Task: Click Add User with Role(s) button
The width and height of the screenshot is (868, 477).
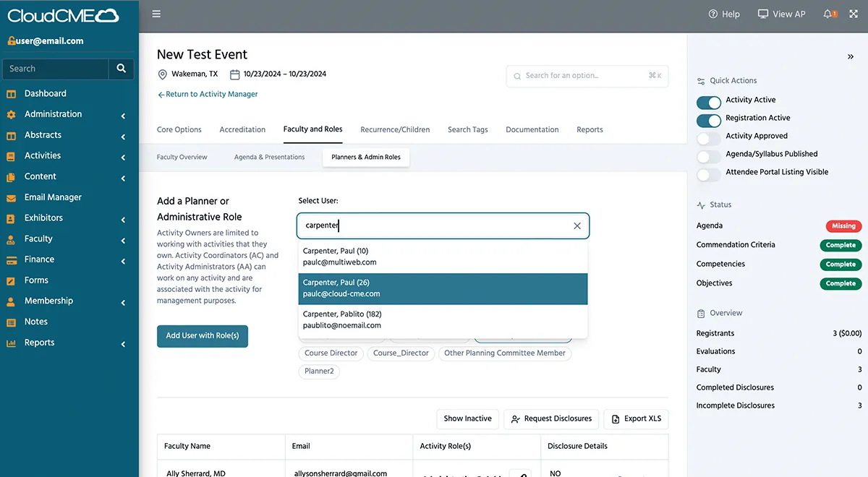Action: click(203, 336)
